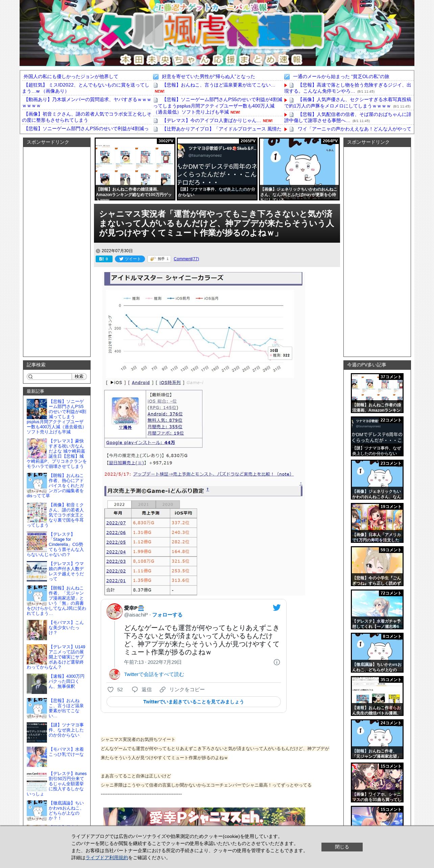Image resolution: width=434 pixels, height=868 pixels.
Task: Click the Twitter ツイート share button
Action: tap(130, 259)
